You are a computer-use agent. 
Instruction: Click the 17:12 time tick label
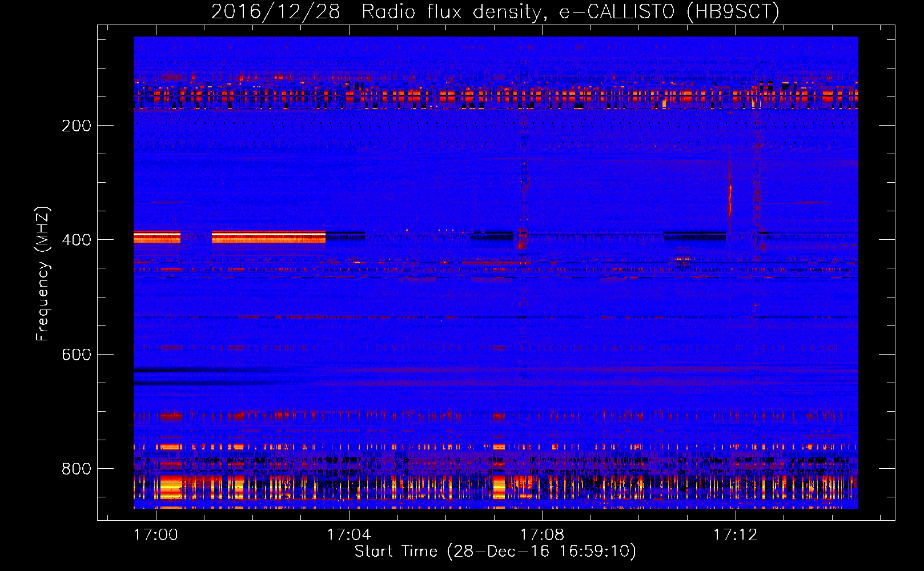(x=735, y=535)
